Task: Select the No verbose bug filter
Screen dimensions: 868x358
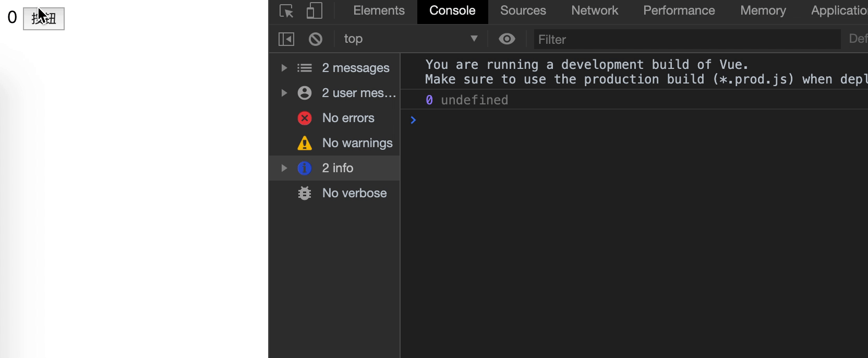Action: 354,193
